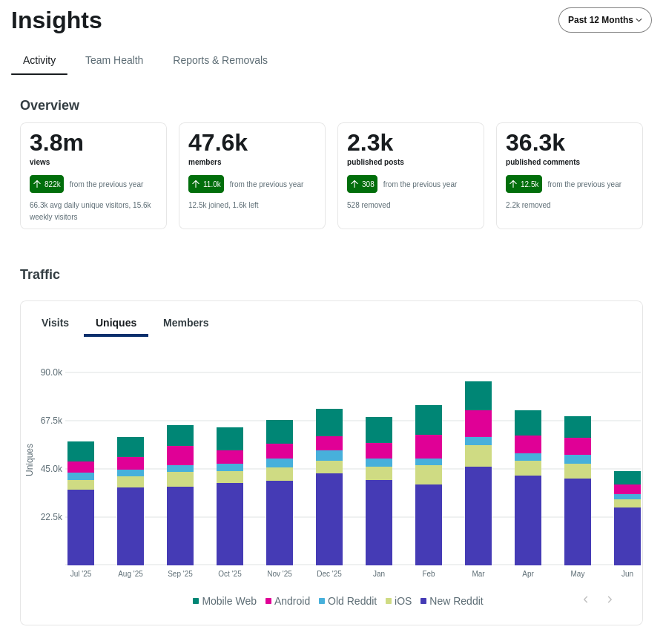Go to the Reports & Removals tab
The width and height of the screenshot is (663, 644).
click(220, 60)
